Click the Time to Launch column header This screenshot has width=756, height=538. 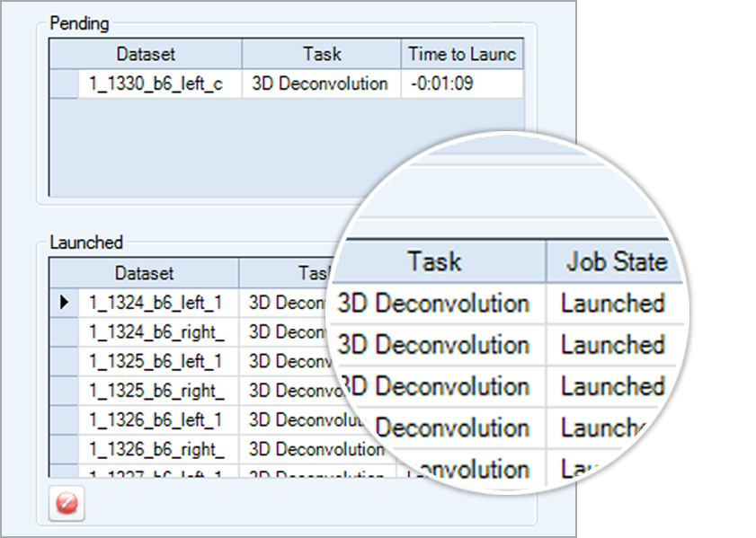pyautogui.click(x=462, y=54)
